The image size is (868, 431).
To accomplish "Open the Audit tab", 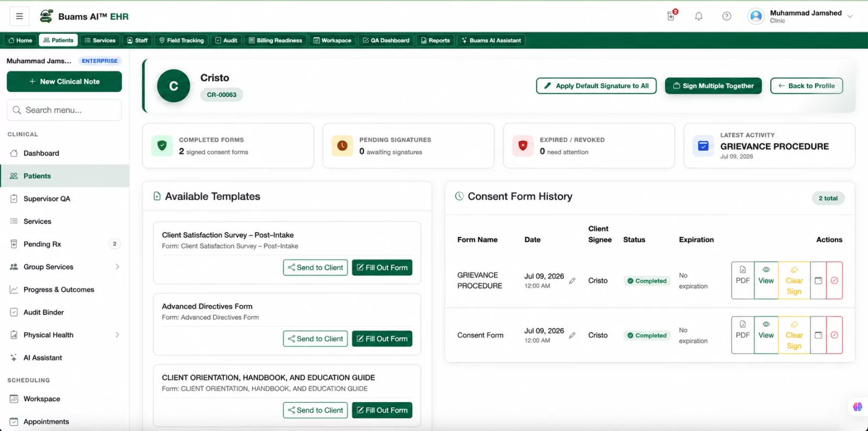I will pyautogui.click(x=226, y=40).
